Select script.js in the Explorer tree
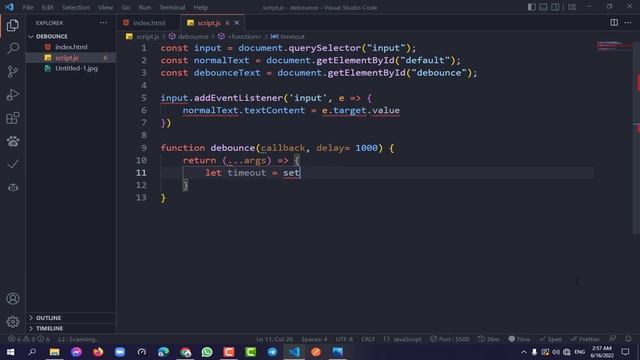Screen dimensions: 640x360 [71, 58]
